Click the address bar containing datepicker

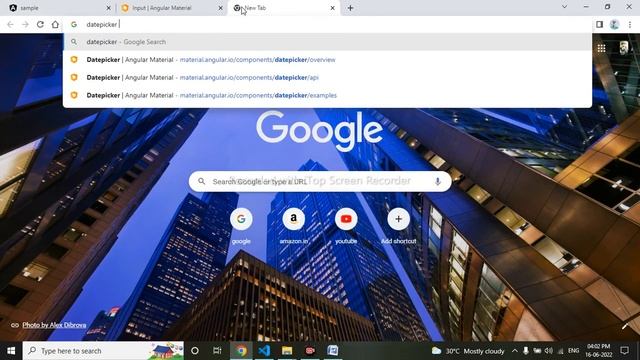pos(327,24)
